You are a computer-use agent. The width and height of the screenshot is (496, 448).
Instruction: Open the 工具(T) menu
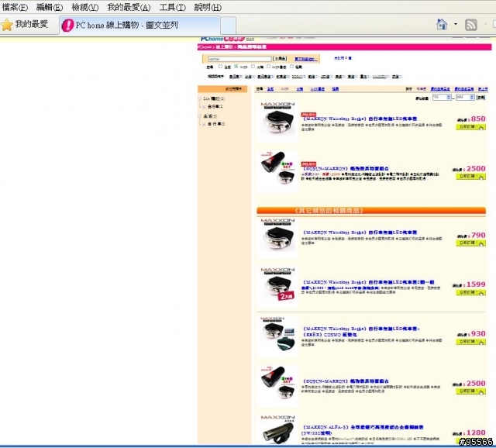tap(172, 7)
